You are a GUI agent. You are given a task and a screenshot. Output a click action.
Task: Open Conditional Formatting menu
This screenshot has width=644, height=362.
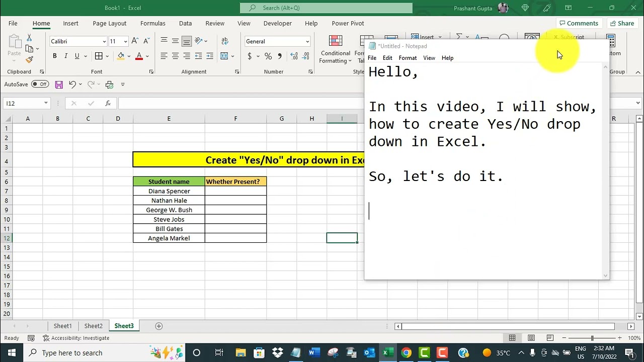tap(336, 50)
